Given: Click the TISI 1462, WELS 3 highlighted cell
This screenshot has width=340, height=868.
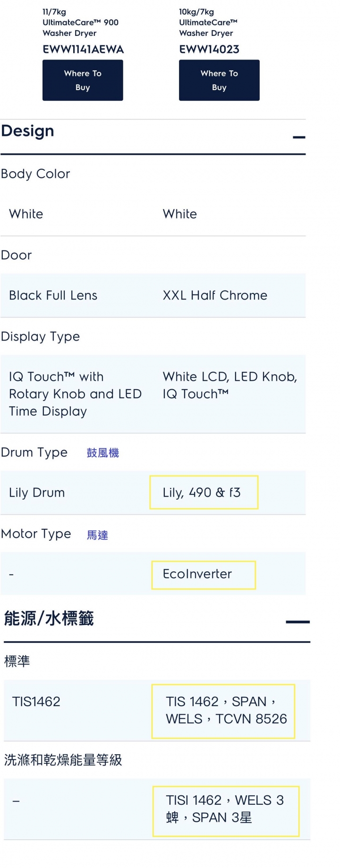Looking at the screenshot, I should [x=226, y=811].
